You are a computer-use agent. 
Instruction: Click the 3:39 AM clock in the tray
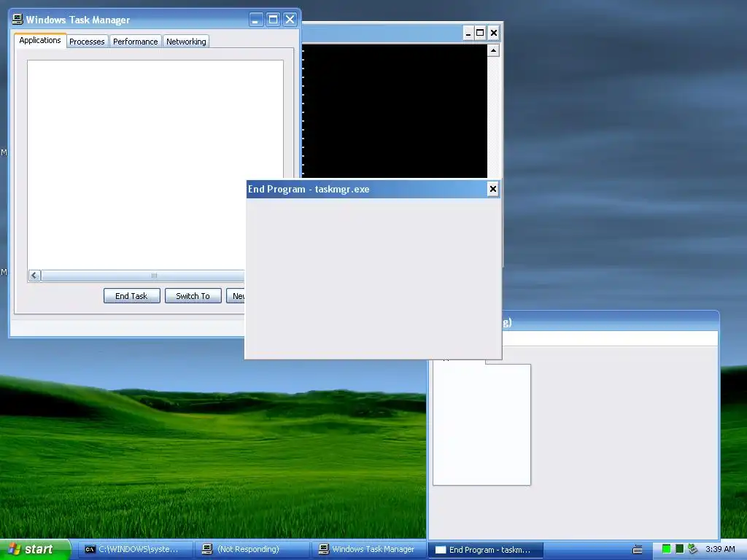tap(720, 549)
